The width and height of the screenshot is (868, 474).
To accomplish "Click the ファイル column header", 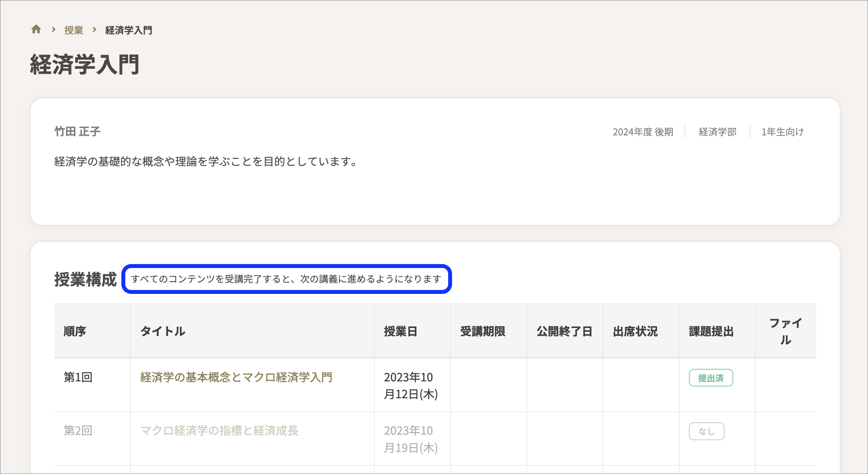I will coord(786,331).
